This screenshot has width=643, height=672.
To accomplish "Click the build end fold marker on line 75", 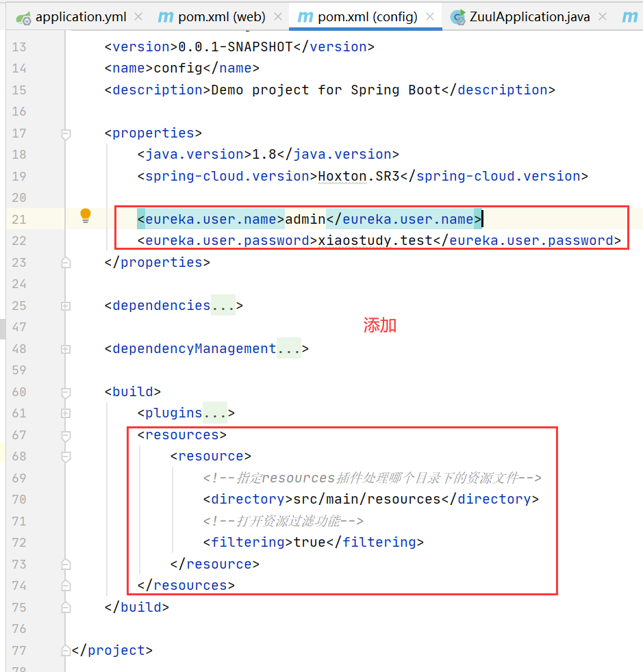I will [66, 607].
